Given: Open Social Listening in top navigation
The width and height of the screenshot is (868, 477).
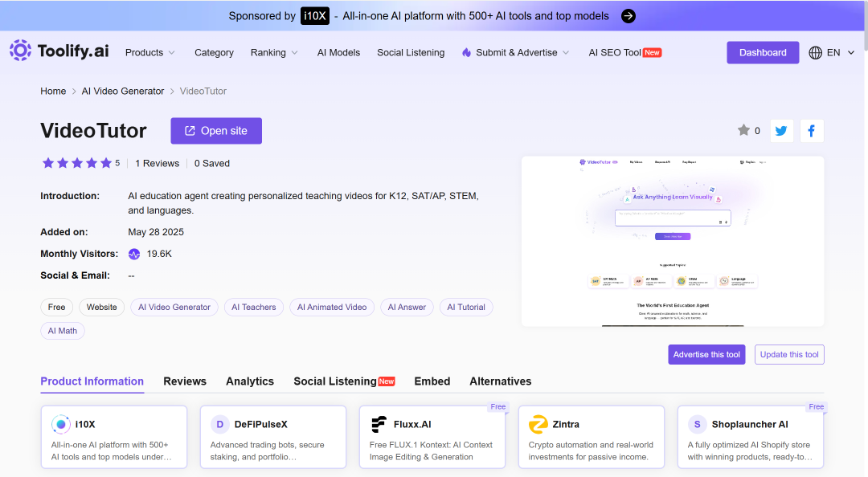Looking at the screenshot, I should point(411,52).
